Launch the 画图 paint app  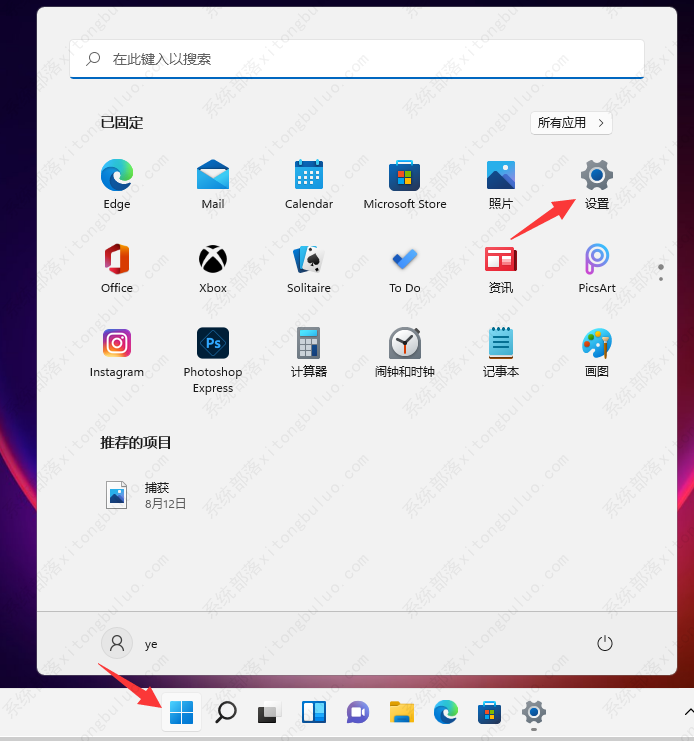click(x=597, y=353)
